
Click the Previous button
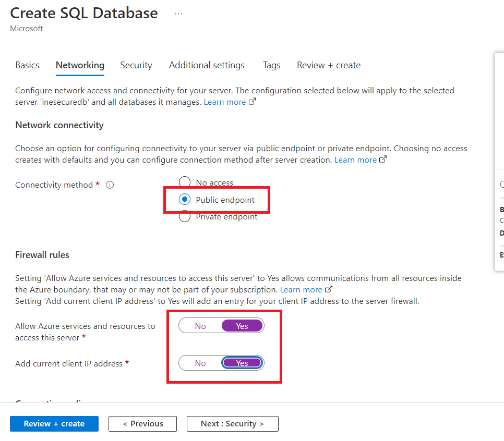tap(142, 424)
